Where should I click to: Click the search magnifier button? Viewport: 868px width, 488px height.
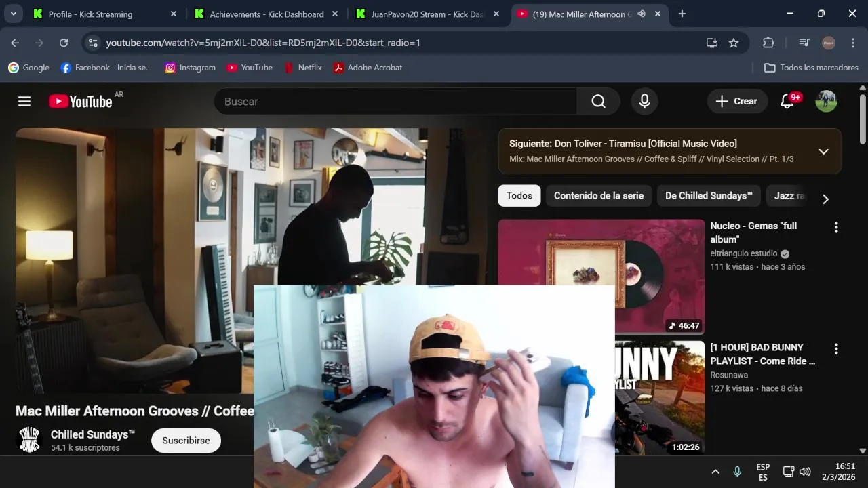[x=598, y=101]
